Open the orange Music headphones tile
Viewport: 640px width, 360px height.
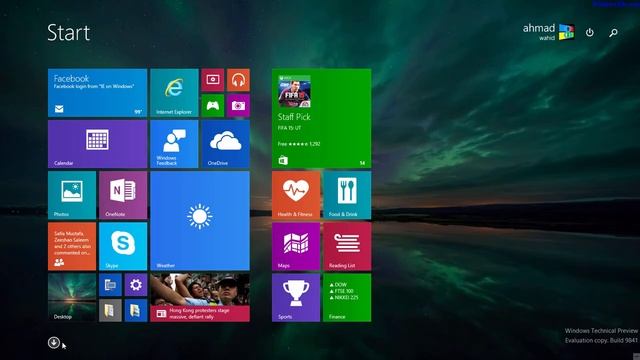pos(238,80)
